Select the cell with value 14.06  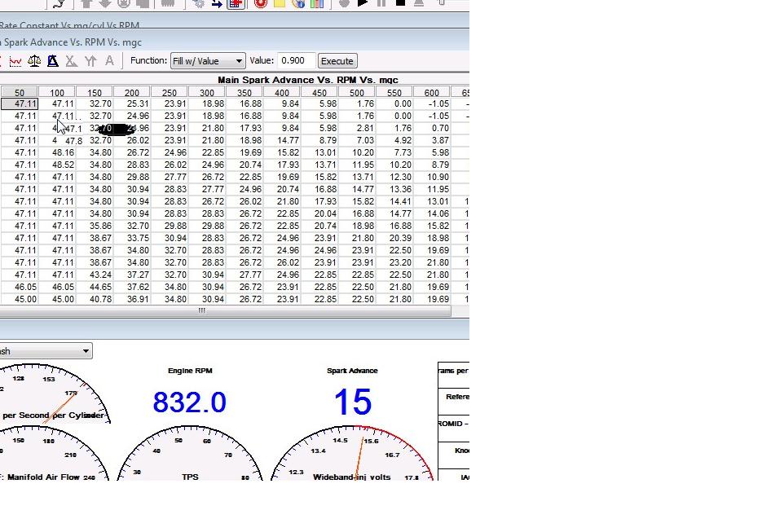[x=432, y=213]
